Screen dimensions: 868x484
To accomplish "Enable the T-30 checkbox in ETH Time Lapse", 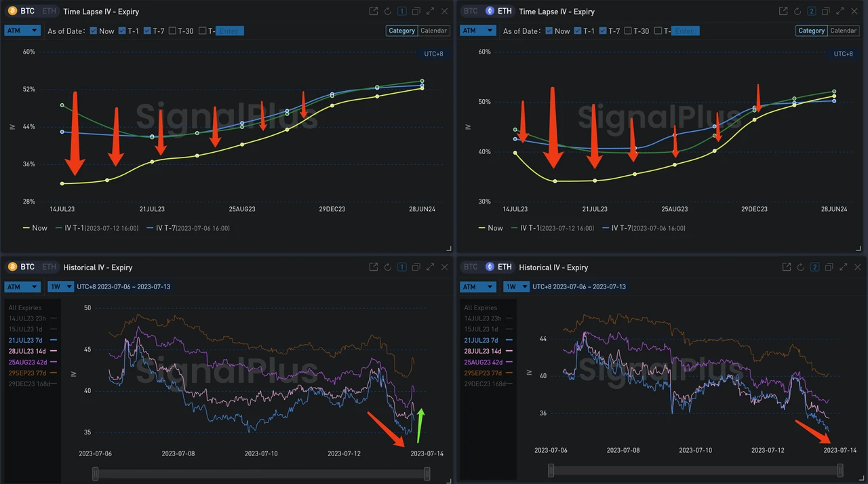I will pyautogui.click(x=628, y=31).
